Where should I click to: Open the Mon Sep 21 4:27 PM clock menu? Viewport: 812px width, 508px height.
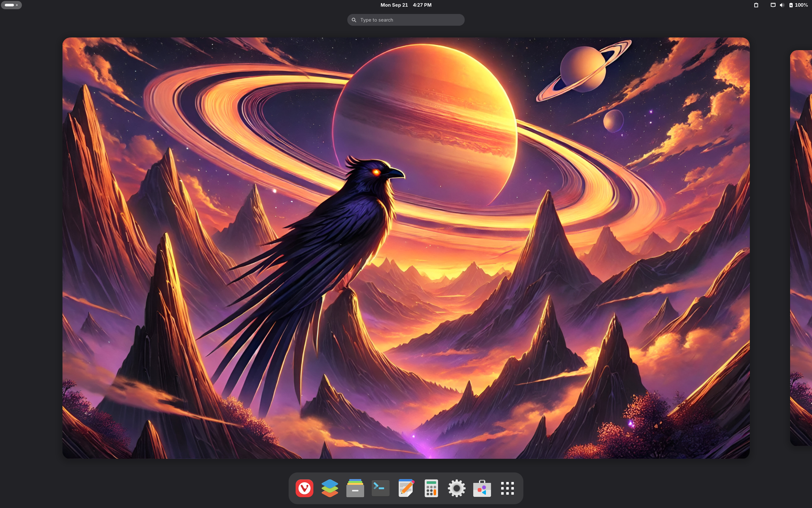point(406,5)
